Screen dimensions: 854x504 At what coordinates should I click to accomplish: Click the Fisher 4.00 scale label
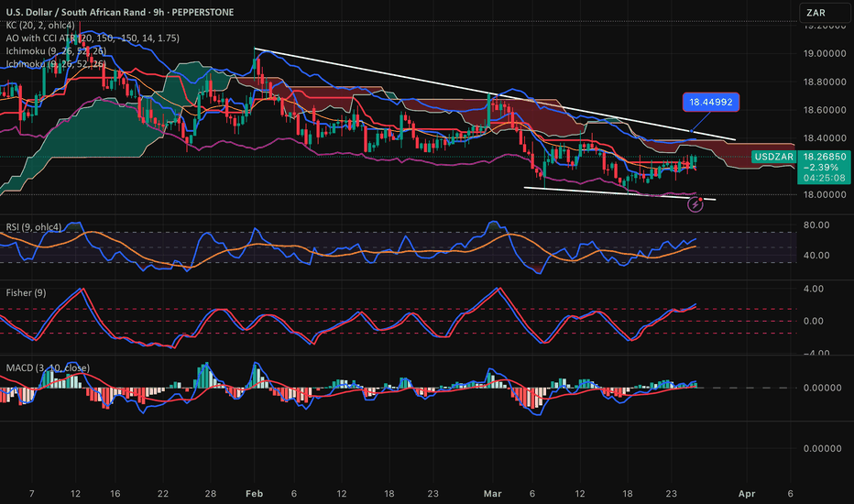pos(814,289)
